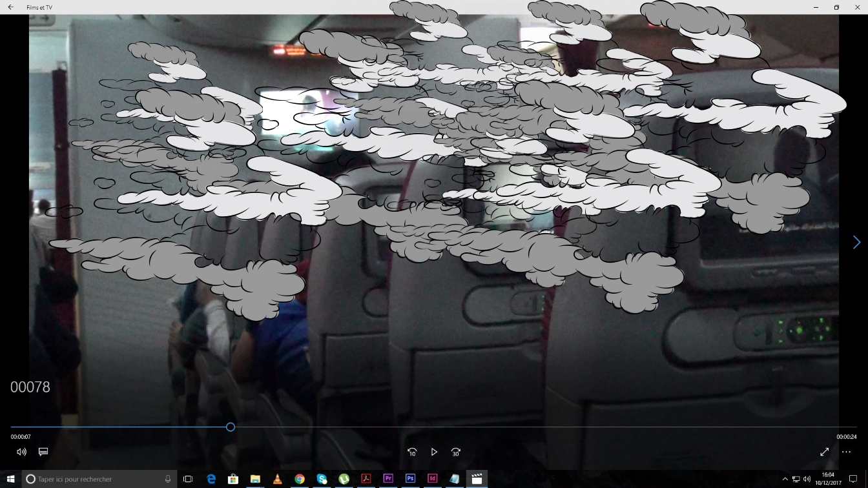Mute the video volume
The image size is (868, 488).
[21, 452]
